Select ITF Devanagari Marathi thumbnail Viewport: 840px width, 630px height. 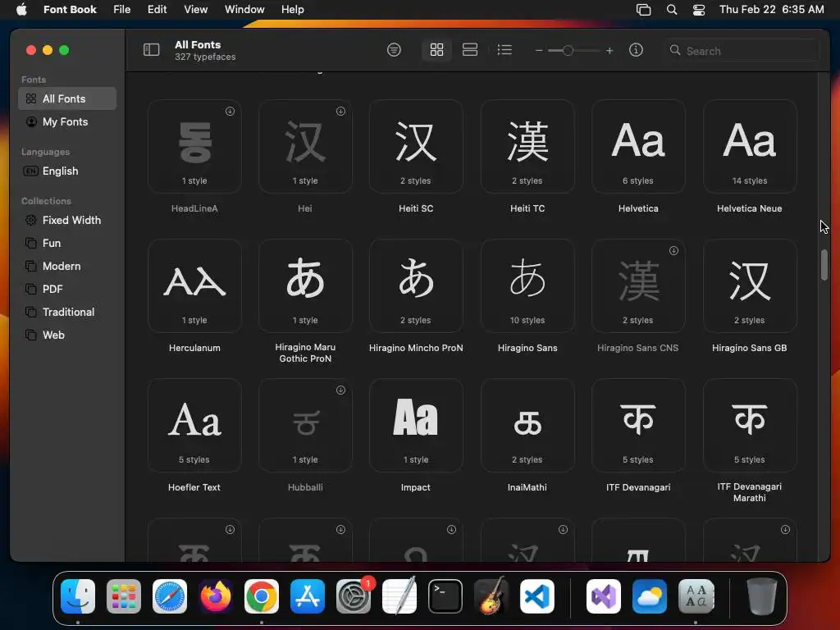[x=750, y=426]
